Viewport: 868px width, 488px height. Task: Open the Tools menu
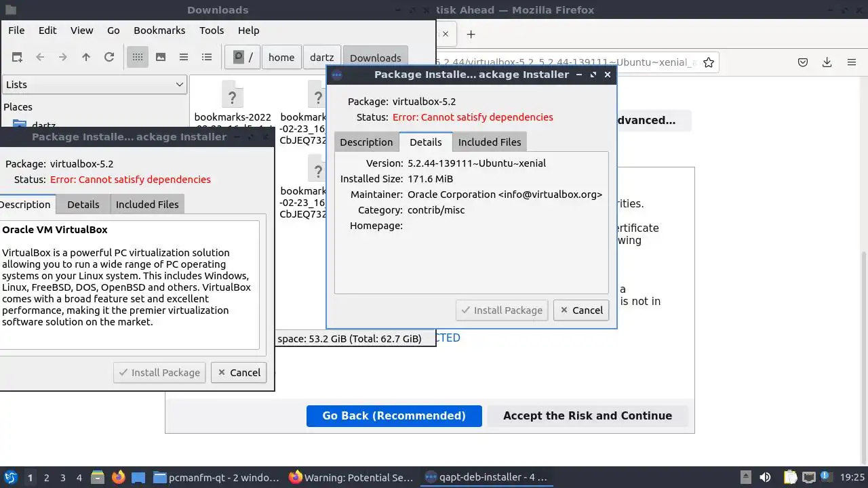(x=212, y=30)
